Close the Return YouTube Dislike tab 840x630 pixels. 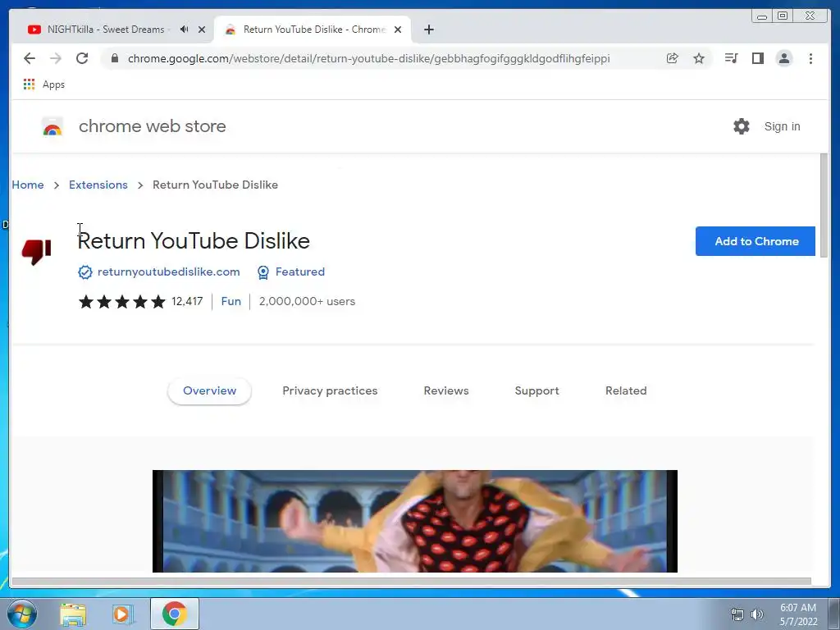[x=398, y=30]
